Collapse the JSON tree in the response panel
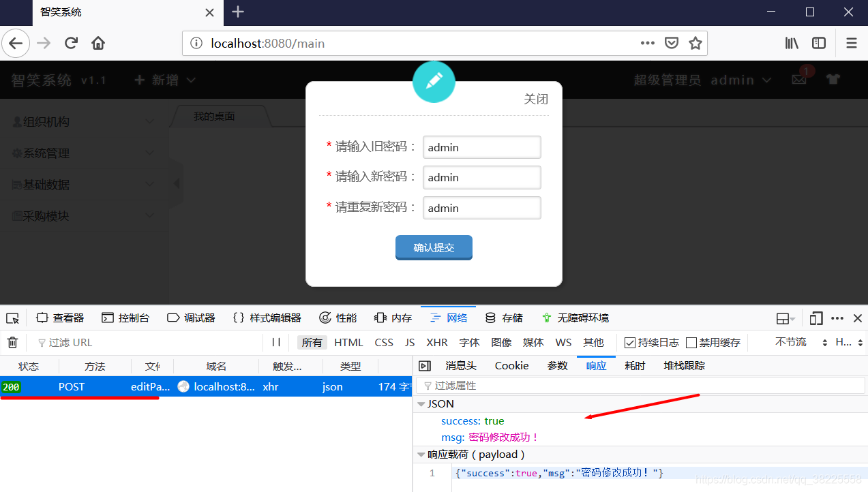This screenshot has height=492, width=868. click(421, 403)
